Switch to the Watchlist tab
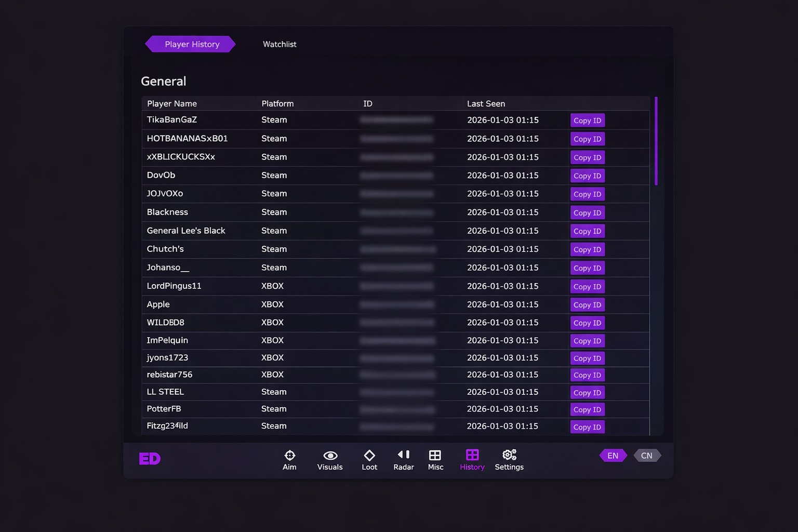 (x=280, y=44)
